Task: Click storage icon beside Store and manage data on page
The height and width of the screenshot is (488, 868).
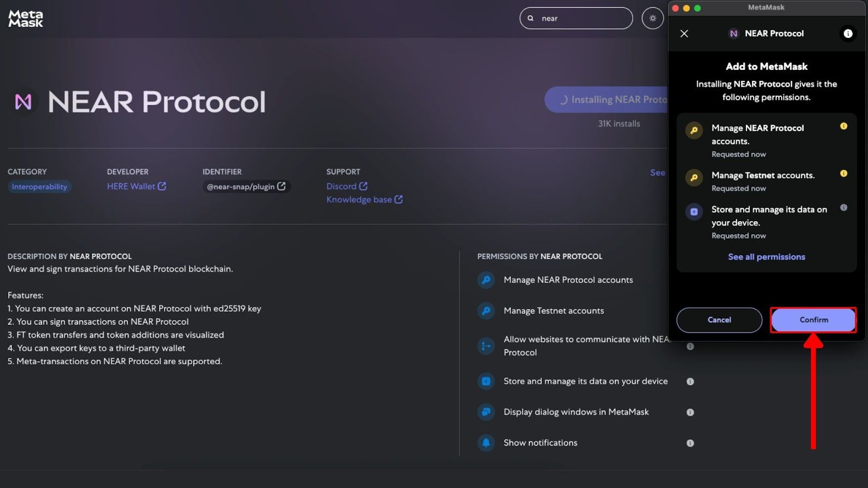Action: (x=486, y=381)
